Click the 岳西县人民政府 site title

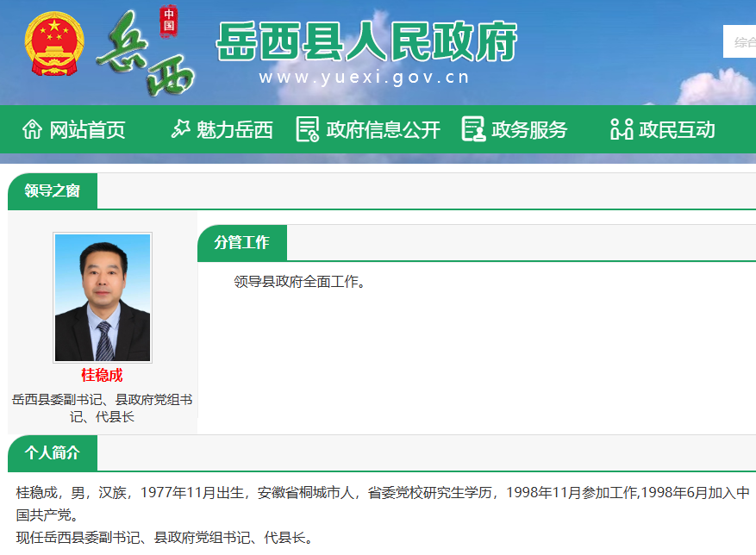(366, 41)
